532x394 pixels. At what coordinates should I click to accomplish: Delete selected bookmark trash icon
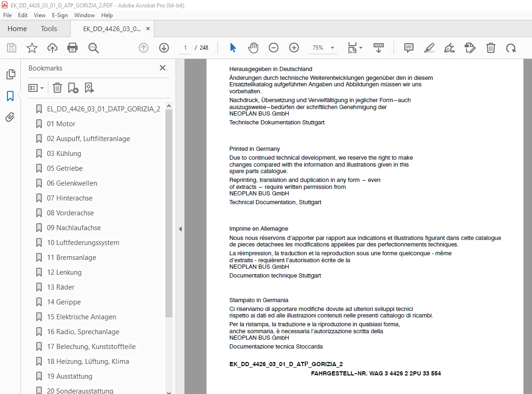click(57, 88)
